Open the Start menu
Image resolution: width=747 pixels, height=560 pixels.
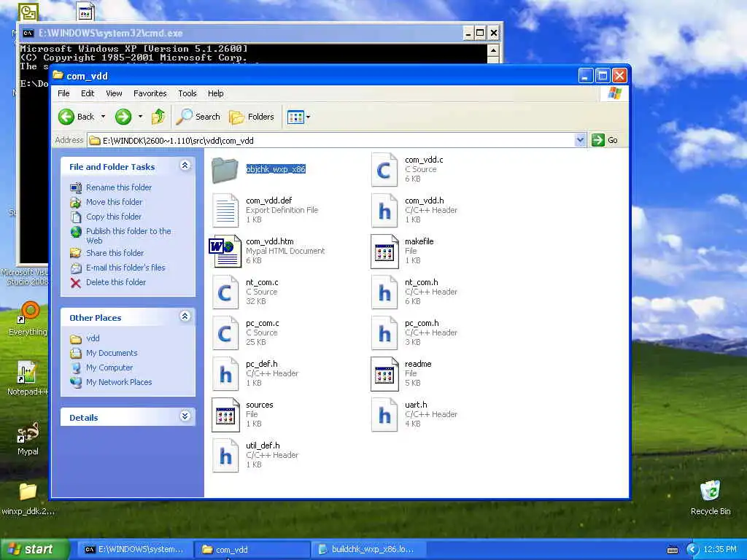(x=34, y=550)
